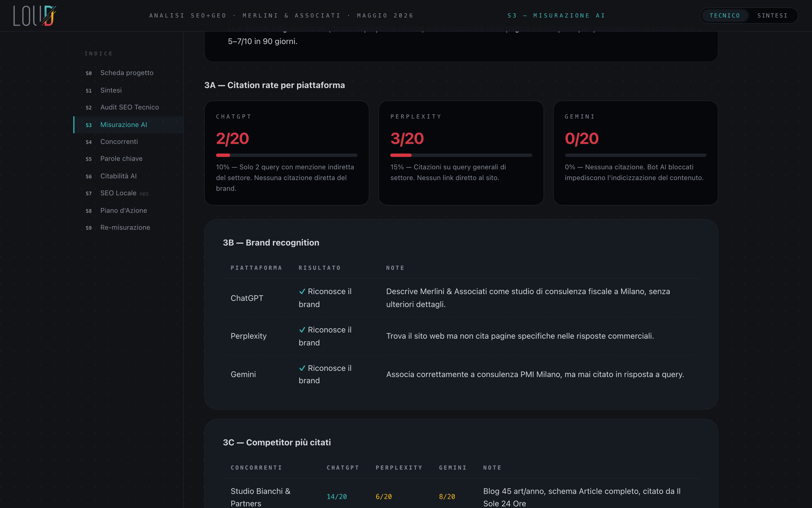Switch to the SINTESI view
This screenshot has height=508, width=812.
click(773, 16)
